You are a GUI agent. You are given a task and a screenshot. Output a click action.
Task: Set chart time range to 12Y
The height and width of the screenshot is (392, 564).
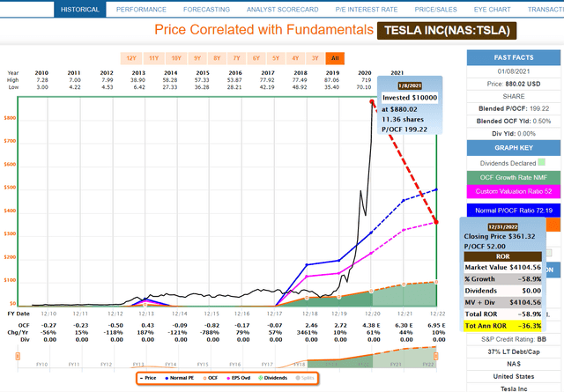(133, 56)
